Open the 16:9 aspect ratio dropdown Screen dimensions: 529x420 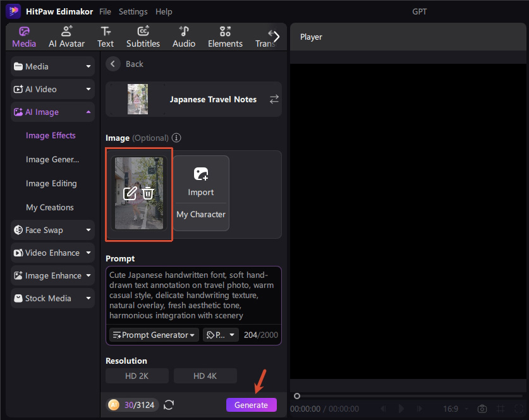click(455, 409)
